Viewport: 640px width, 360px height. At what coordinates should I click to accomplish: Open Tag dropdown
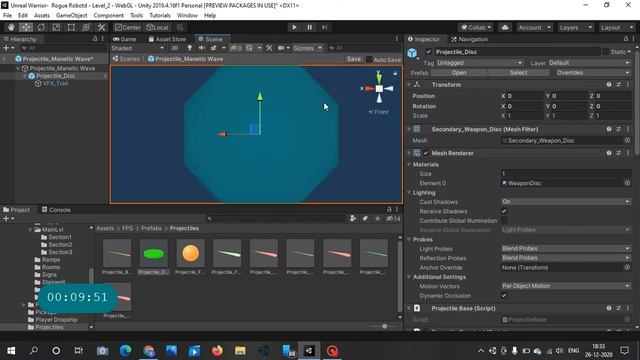(x=480, y=63)
